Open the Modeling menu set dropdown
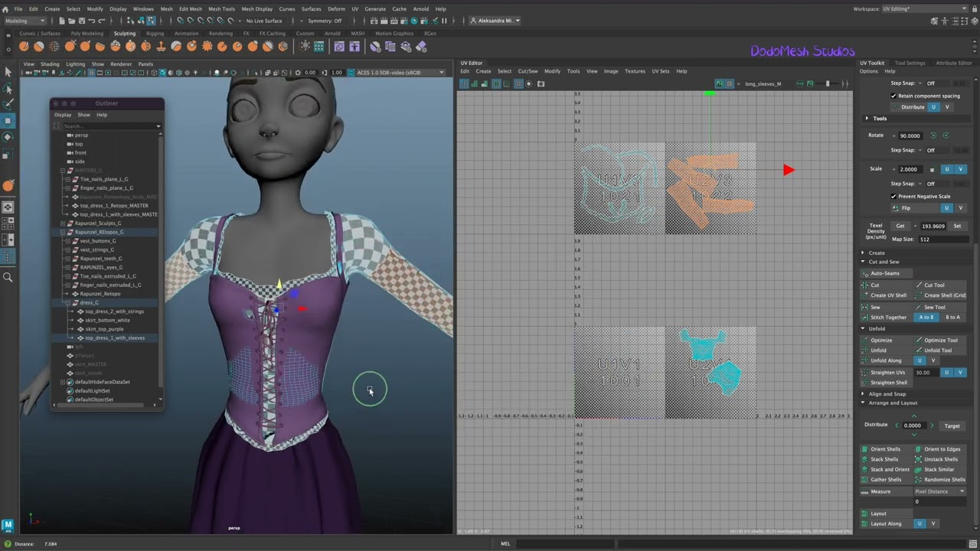This screenshot has height=551, width=980. 25,21
